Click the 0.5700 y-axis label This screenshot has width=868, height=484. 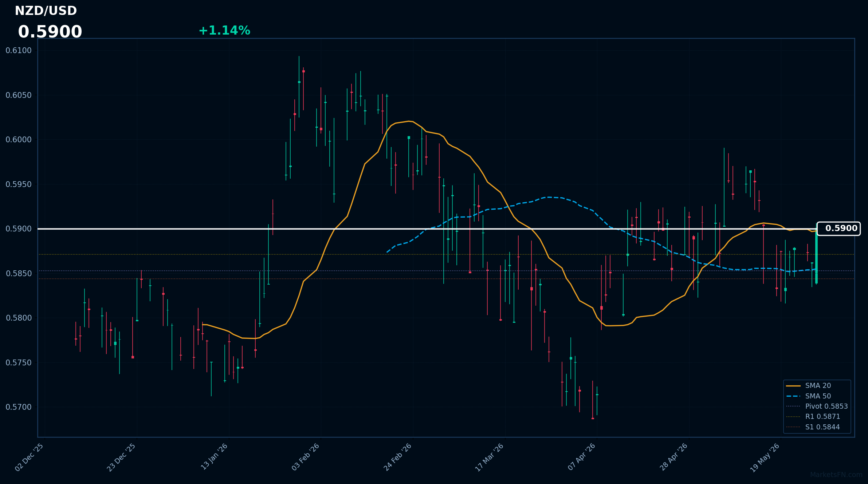pos(19,407)
